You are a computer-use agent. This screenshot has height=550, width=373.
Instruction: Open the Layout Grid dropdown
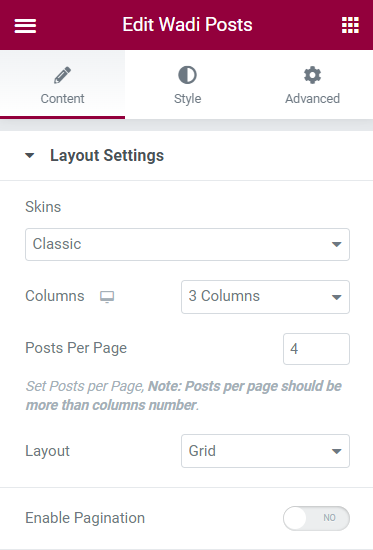click(x=265, y=451)
